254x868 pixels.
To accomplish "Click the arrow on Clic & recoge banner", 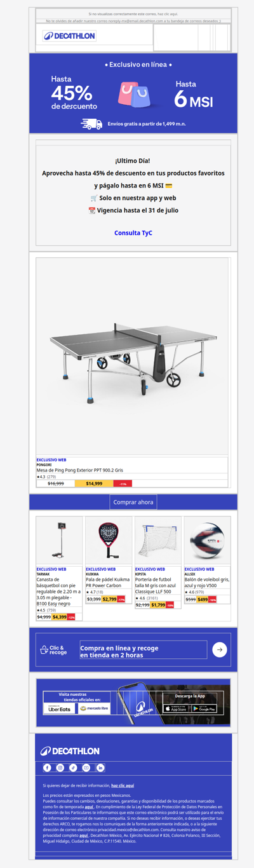I will pos(220,649).
